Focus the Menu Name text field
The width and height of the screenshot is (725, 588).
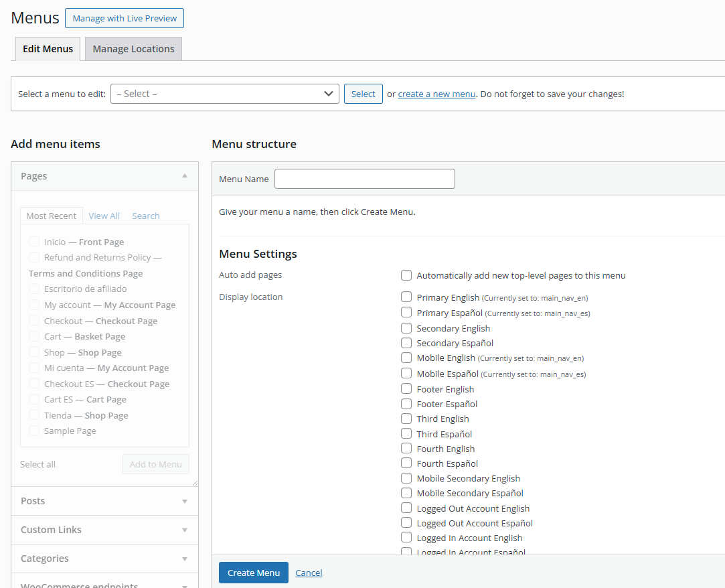(x=364, y=179)
